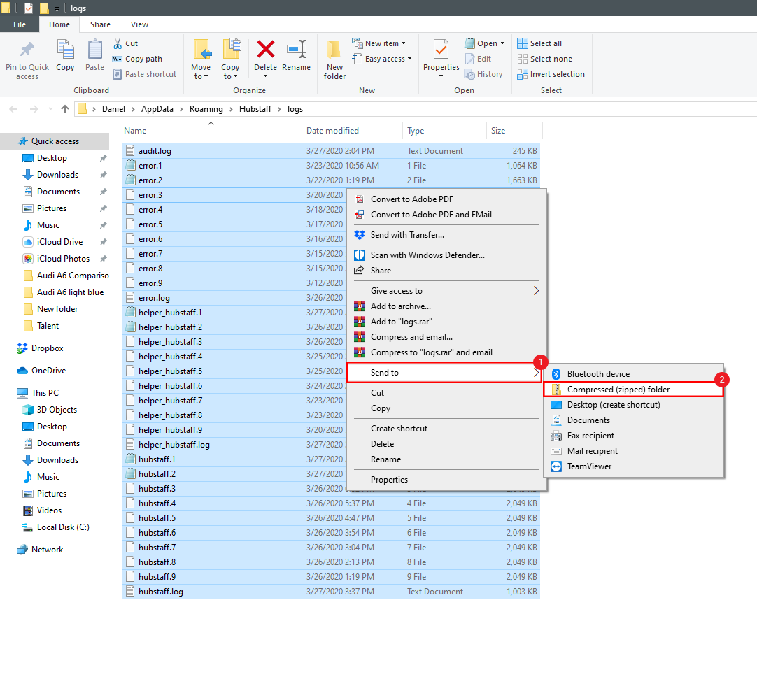
Task: Click the Invert selection icon
Action: pyautogui.click(x=523, y=74)
